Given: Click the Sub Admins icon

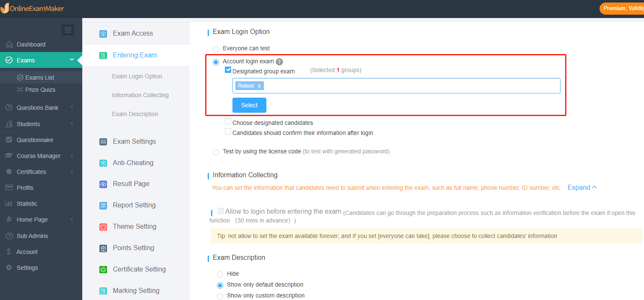Looking at the screenshot, I should (9, 236).
